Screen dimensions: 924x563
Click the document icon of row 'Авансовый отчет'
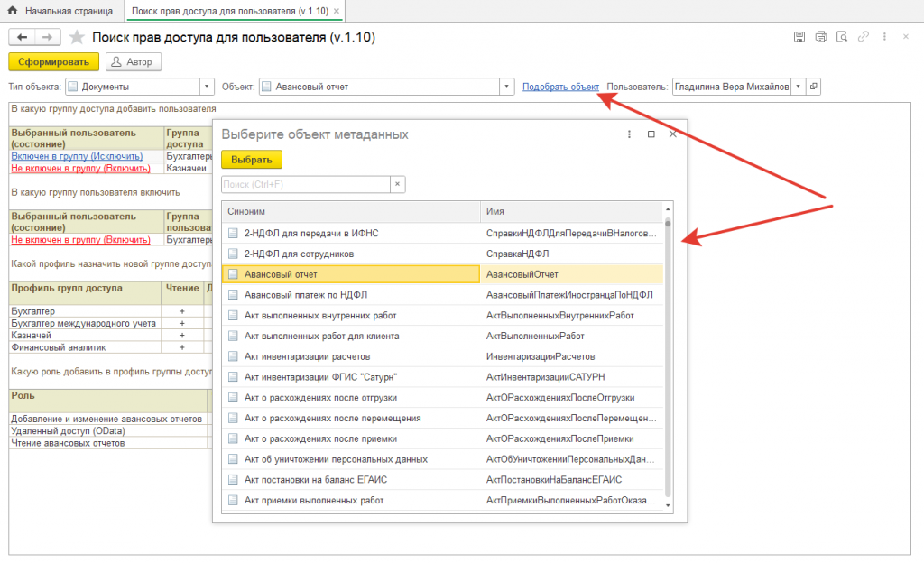tap(234, 274)
